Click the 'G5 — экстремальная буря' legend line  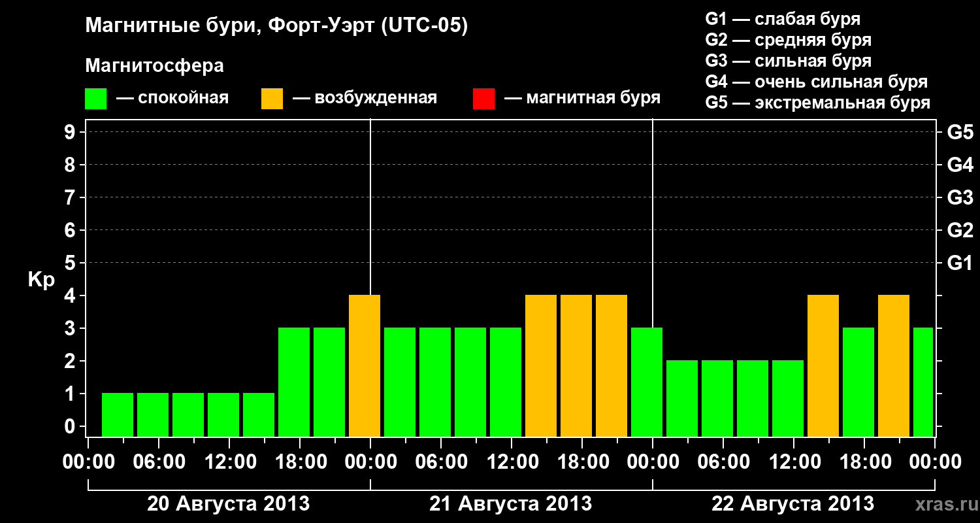tap(818, 103)
